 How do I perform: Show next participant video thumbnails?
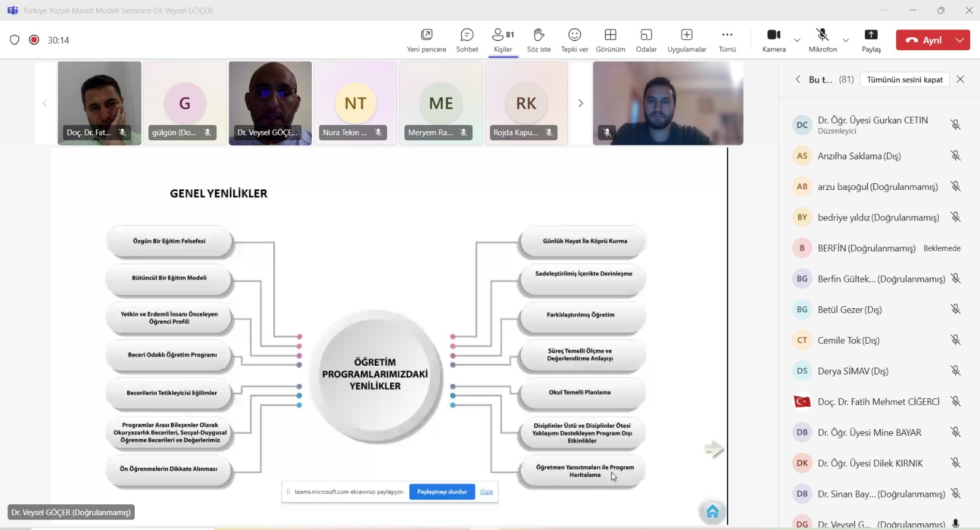coord(580,103)
